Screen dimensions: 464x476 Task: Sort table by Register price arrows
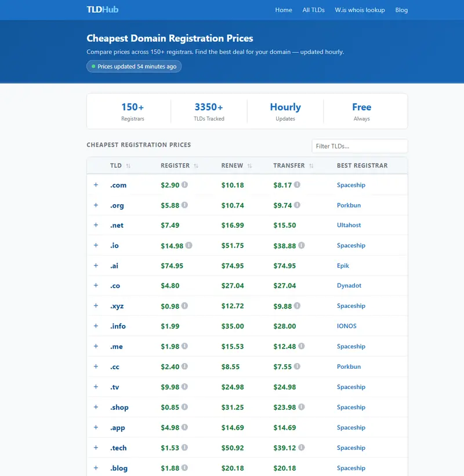196,166
